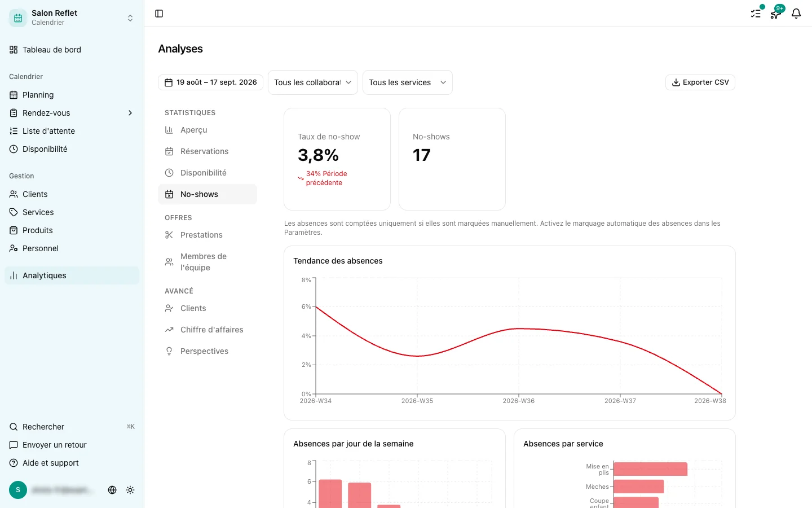Click Exporter CSV button
This screenshot has width=812, height=508.
tap(700, 82)
